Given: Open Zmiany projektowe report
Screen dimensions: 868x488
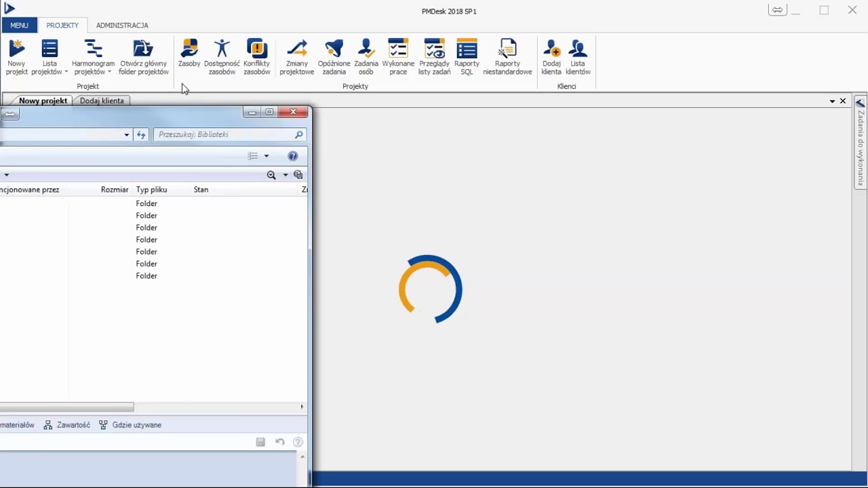Looking at the screenshot, I should [x=297, y=57].
